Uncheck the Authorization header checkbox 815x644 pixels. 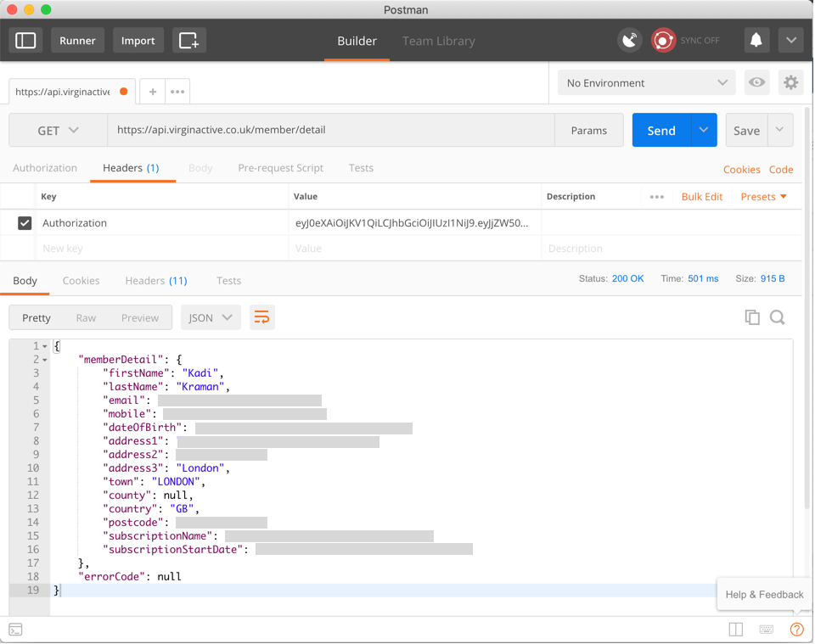(x=25, y=223)
